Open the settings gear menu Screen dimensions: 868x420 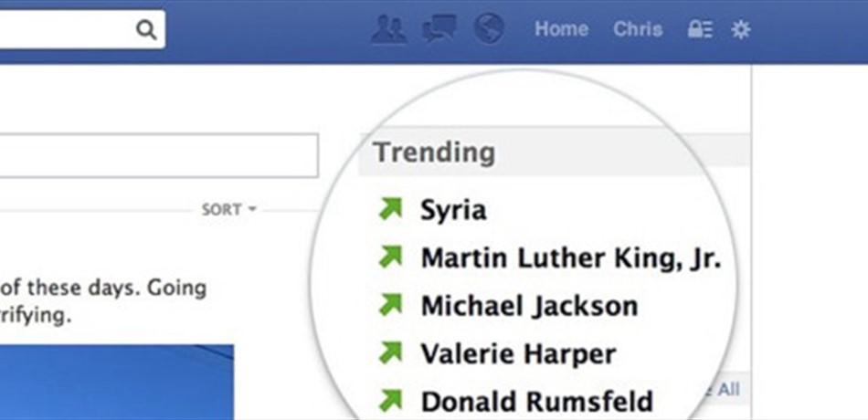point(740,29)
